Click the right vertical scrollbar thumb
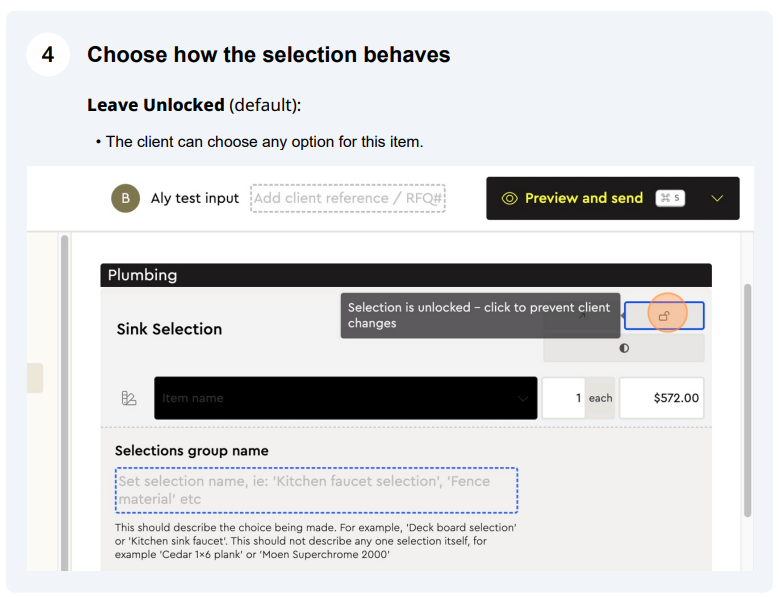 click(x=747, y=400)
